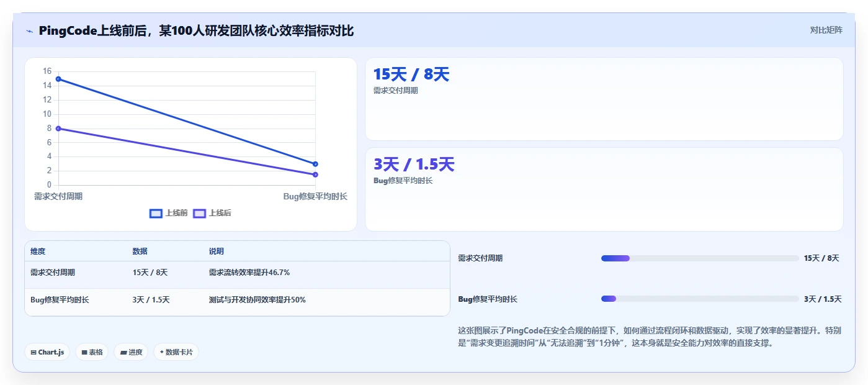Click the 上线后 point at value 1.5
This screenshot has height=385, width=868.
[315, 174]
